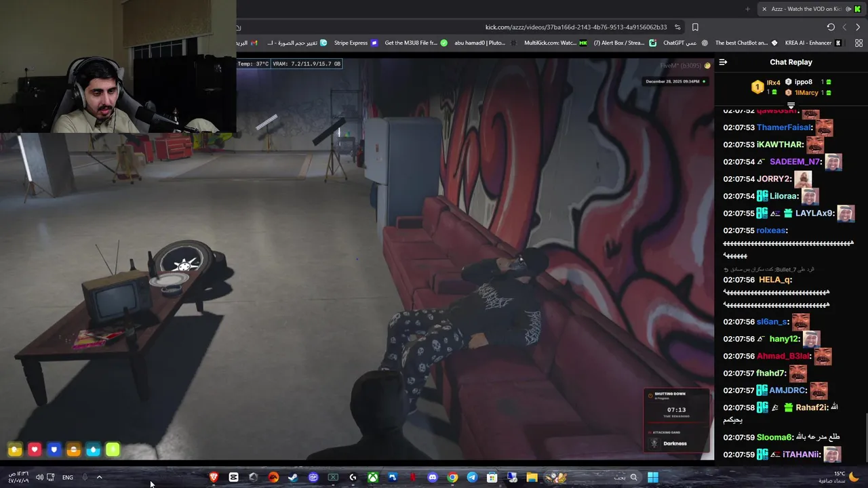This screenshot has width=868, height=488.
Task: Click username AMJDRC in chat
Action: (787, 390)
